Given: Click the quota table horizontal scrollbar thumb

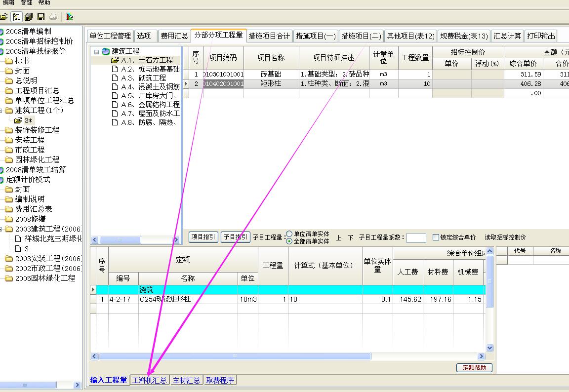Looking at the screenshot, I should tap(235, 356).
